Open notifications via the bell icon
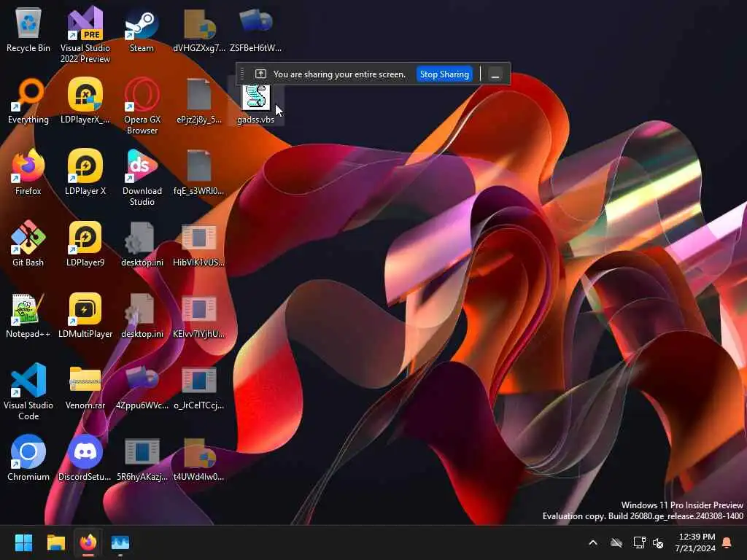 (x=727, y=542)
